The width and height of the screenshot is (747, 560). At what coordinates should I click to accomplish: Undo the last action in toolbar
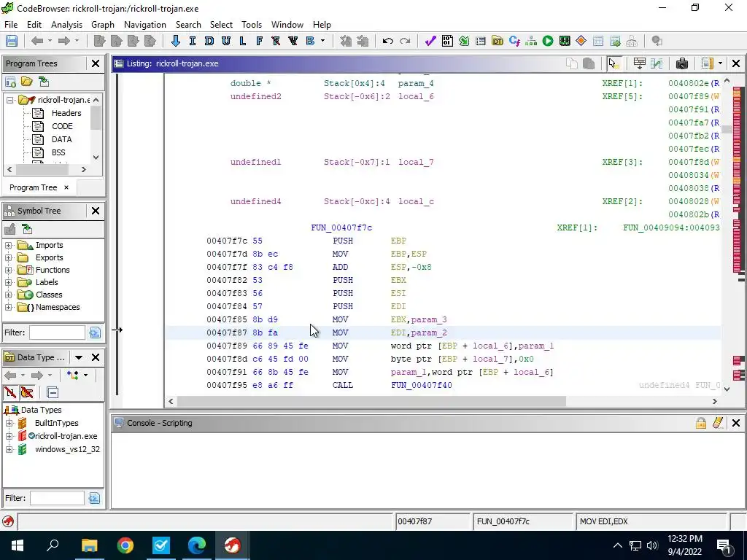388,41
